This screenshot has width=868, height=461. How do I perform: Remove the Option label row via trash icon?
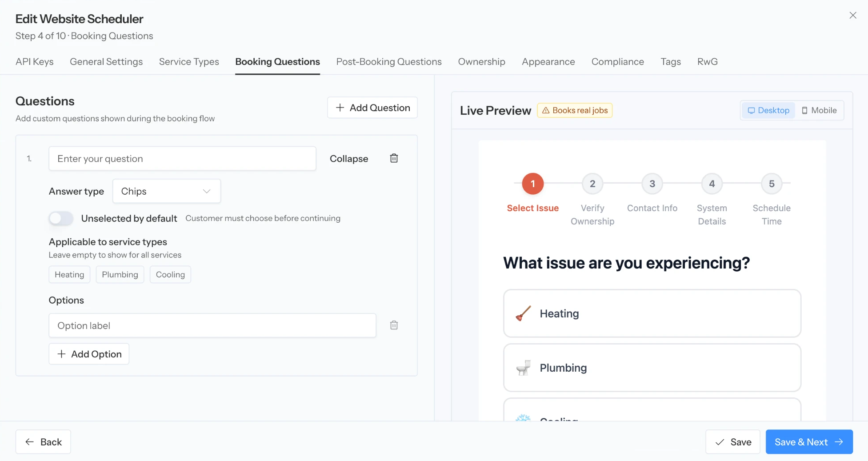pos(394,325)
